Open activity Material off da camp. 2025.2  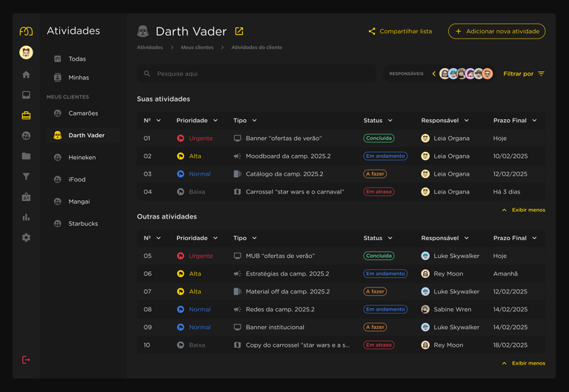click(287, 291)
